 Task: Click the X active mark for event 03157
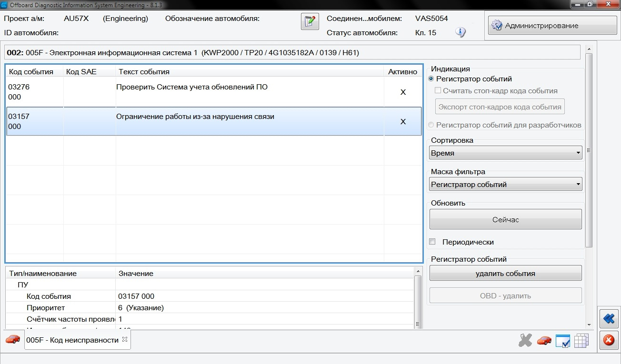[x=403, y=122]
